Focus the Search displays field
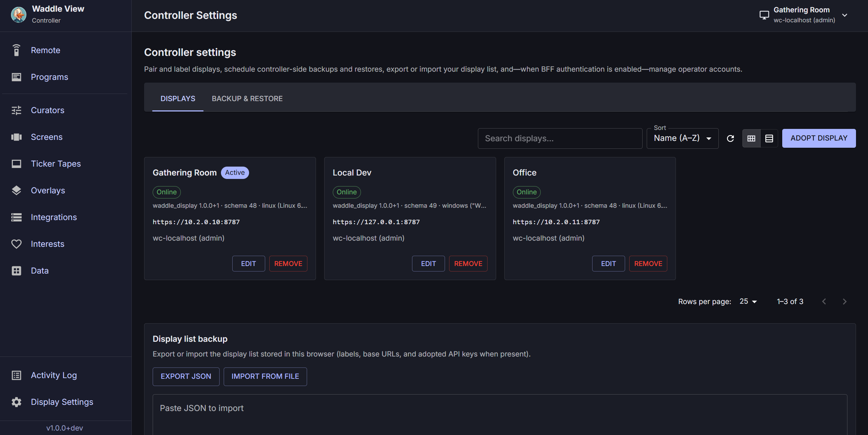The image size is (868, 435). tap(560, 138)
